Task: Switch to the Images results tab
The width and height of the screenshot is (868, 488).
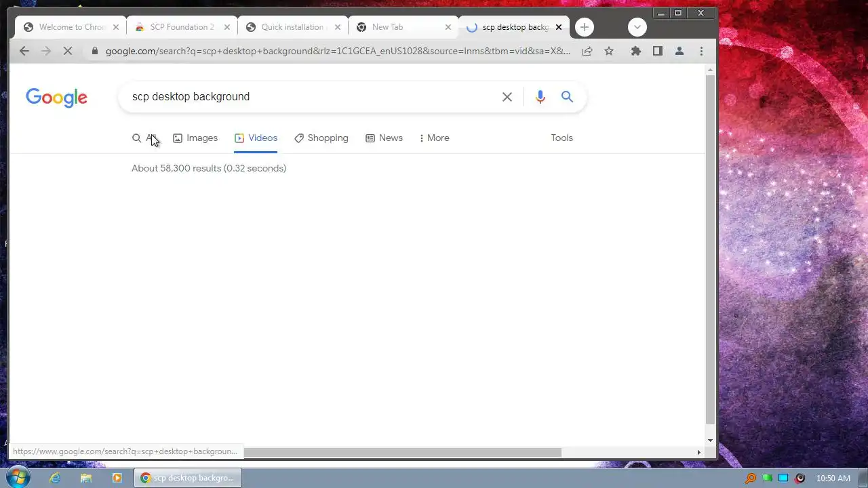Action: 195,138
